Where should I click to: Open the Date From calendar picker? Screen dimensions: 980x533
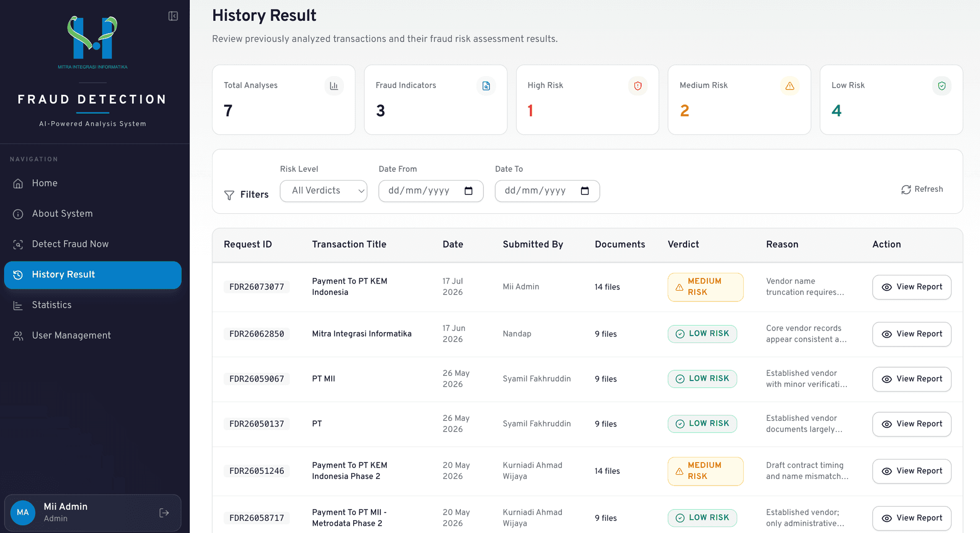tap(468, 191)
